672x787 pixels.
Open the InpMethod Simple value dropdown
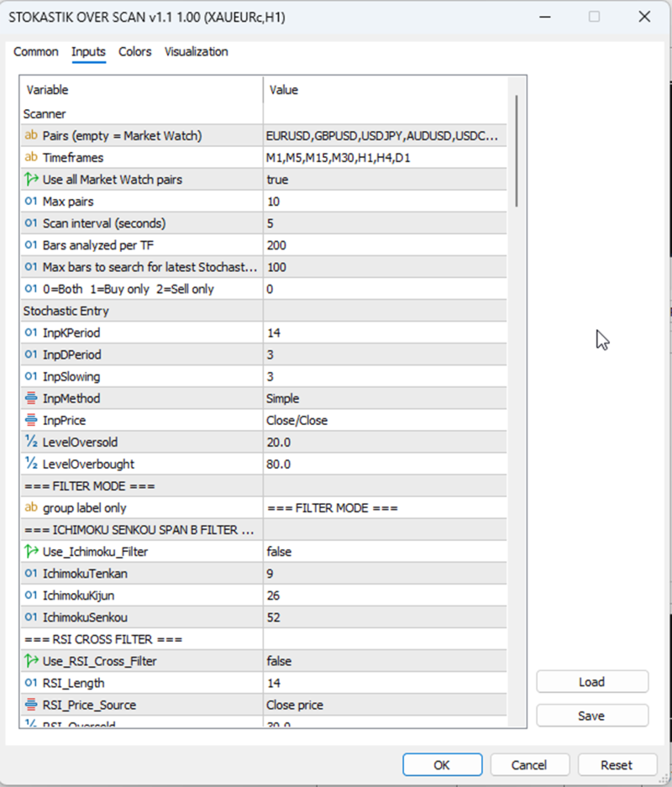[x=385, y=398]
